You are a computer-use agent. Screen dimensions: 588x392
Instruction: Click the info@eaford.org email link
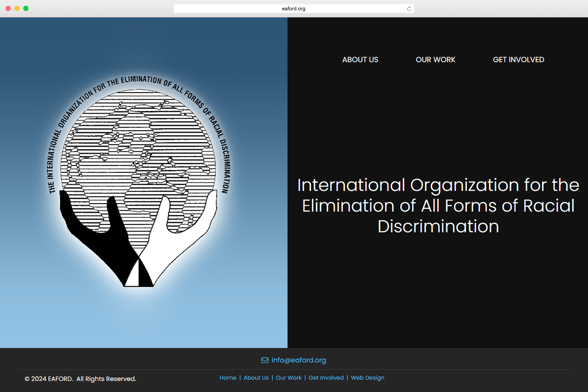[x=299, y=360]
